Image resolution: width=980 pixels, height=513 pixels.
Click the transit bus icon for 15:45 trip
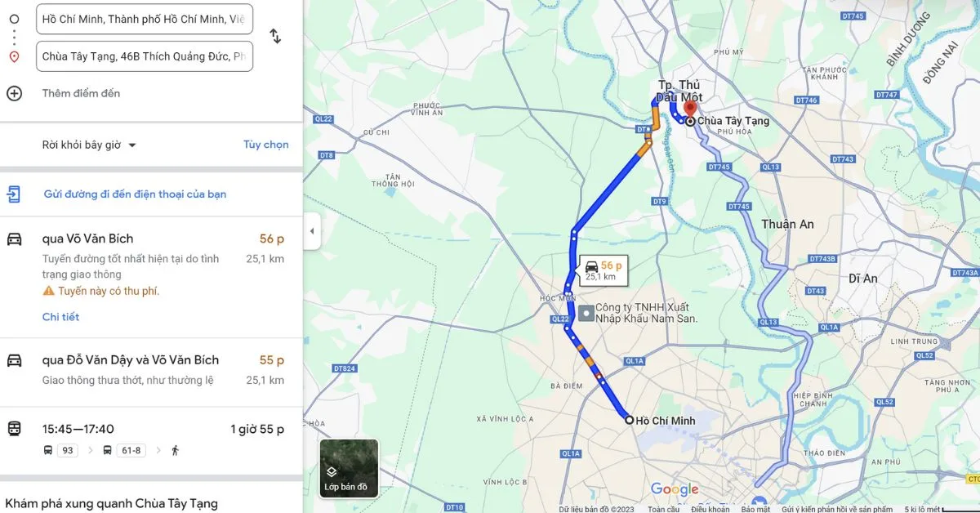tap(14, 429)
